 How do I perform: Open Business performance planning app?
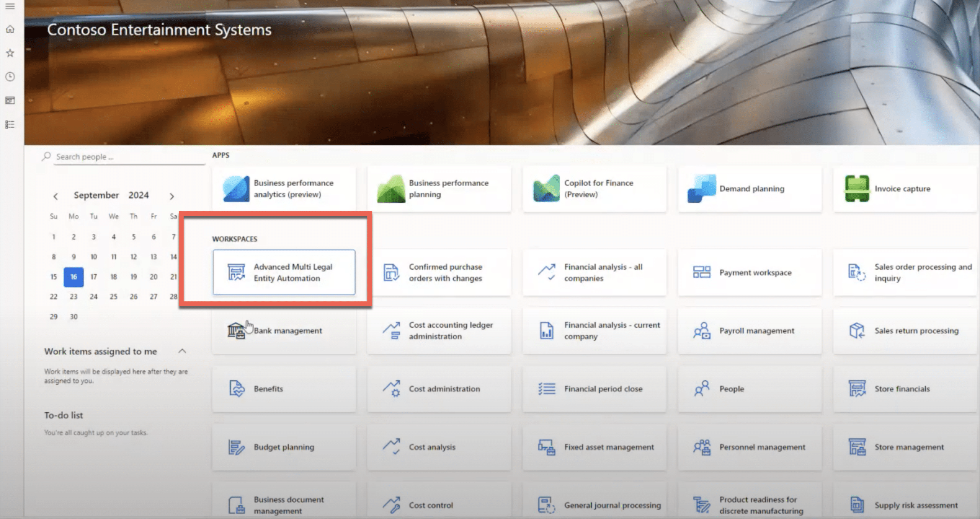[x=439, y=189]
